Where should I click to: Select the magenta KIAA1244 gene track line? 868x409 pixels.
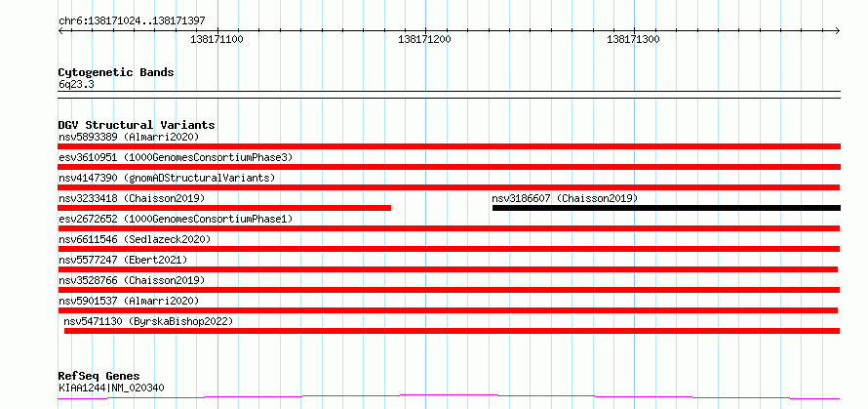point(449,397)
